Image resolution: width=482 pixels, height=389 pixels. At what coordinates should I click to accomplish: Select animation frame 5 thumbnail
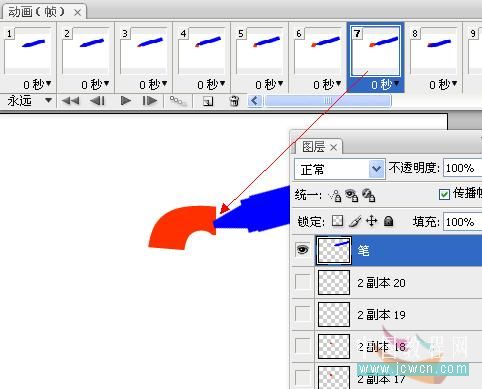(260, 50)
